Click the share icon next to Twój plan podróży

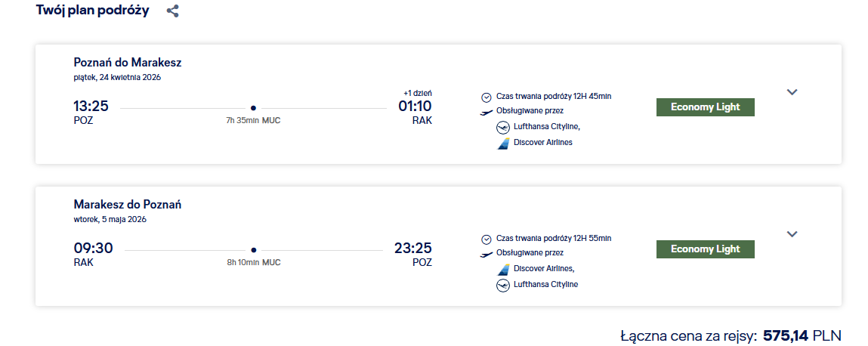click(173, 11)
